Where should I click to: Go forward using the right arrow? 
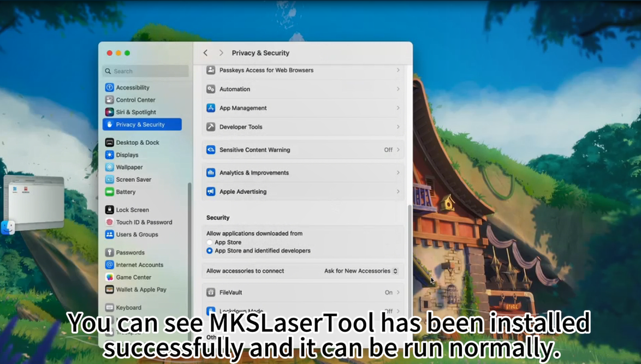[x=221, y=53]
